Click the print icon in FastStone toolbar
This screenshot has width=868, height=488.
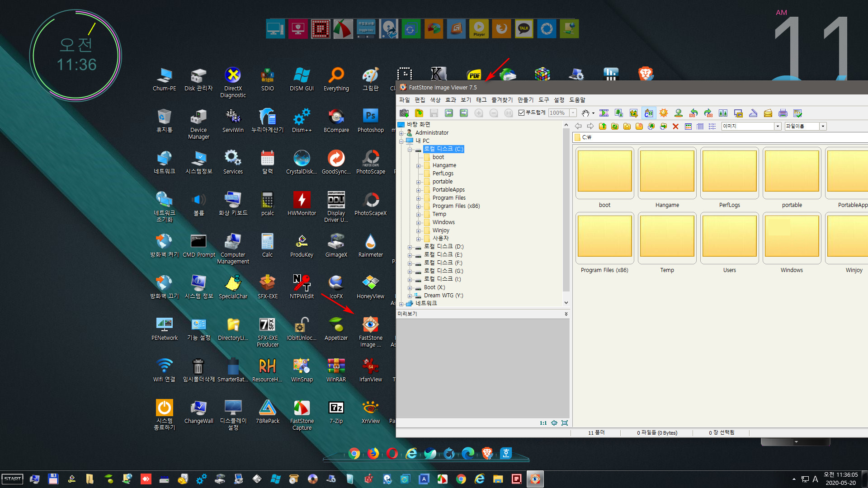point(783,113)
